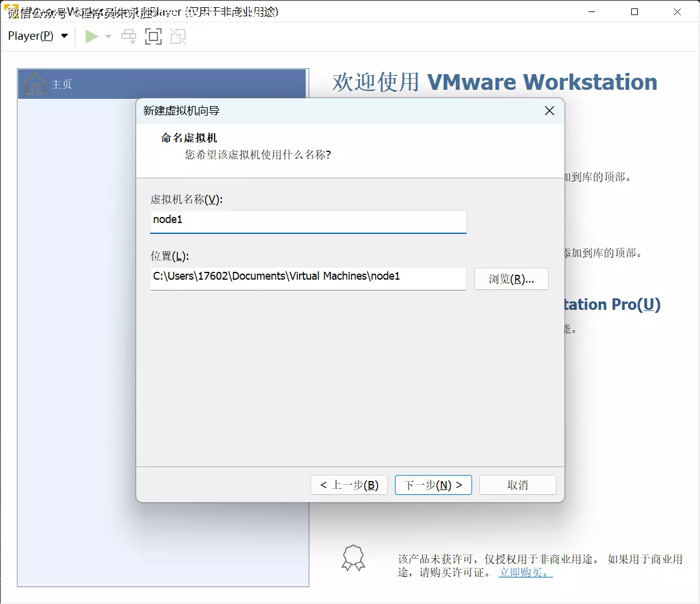Close the 新建虚拟机向导 dialog with X

point(549,111)
